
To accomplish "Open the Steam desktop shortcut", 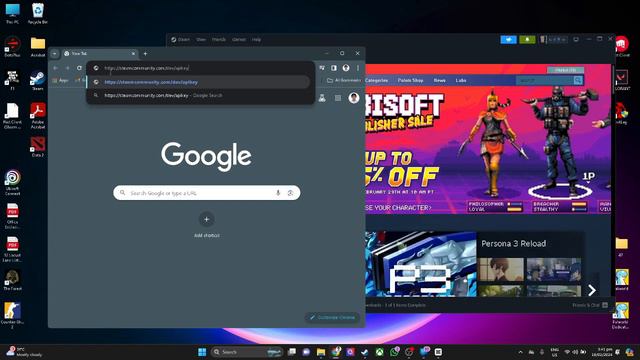I will (38, 81).
